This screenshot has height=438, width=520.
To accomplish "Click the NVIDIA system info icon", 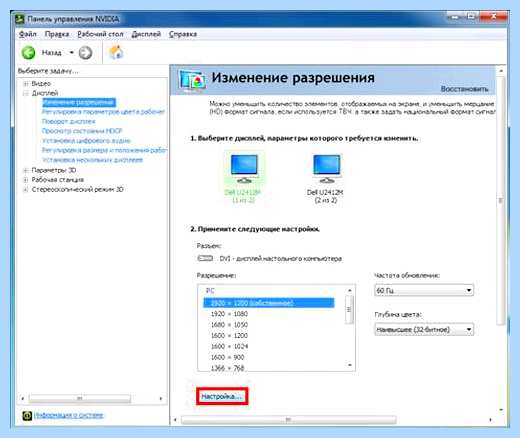I will (27, 415).
